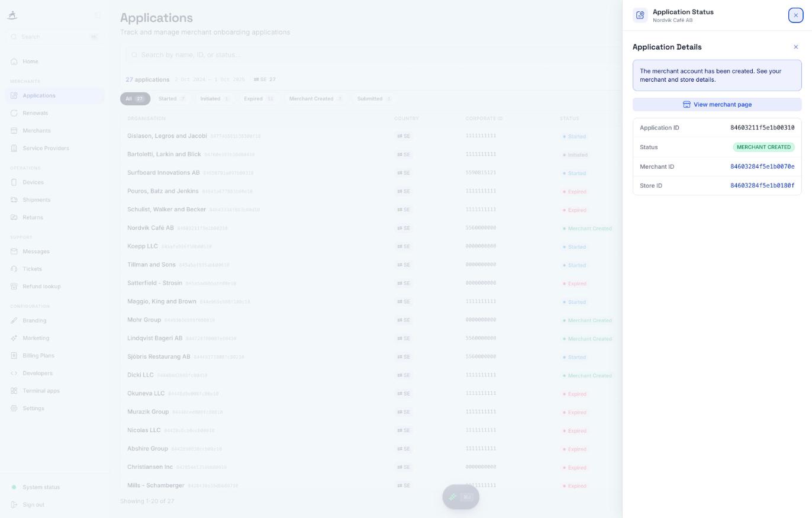Click the Service Providers sidebar icon
812x518 pixels.
point(14,149)
